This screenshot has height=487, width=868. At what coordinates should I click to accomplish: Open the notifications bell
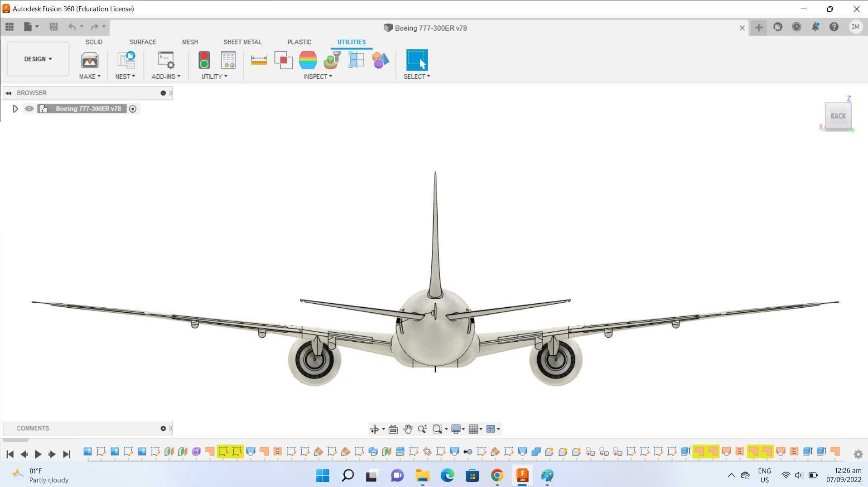(815, 27)
